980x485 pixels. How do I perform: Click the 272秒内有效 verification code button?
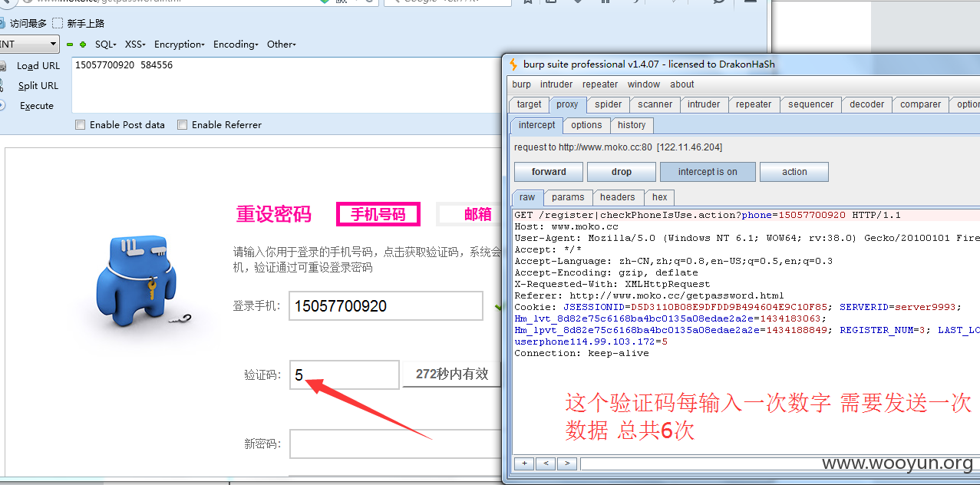[x=452, y=374]
